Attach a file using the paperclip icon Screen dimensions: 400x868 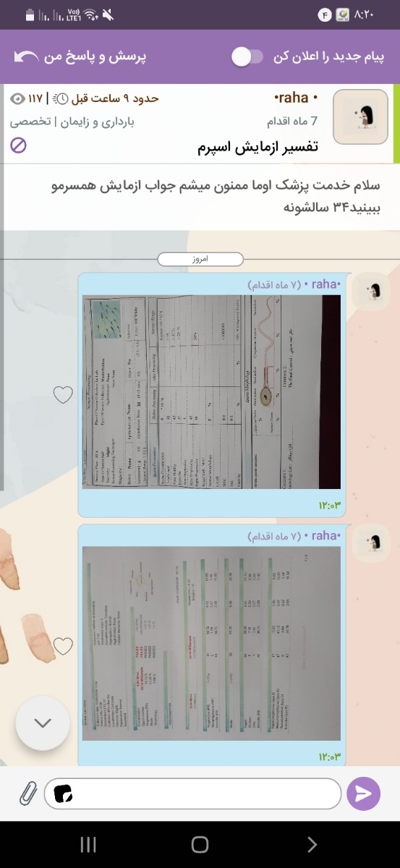coord(28,794)
